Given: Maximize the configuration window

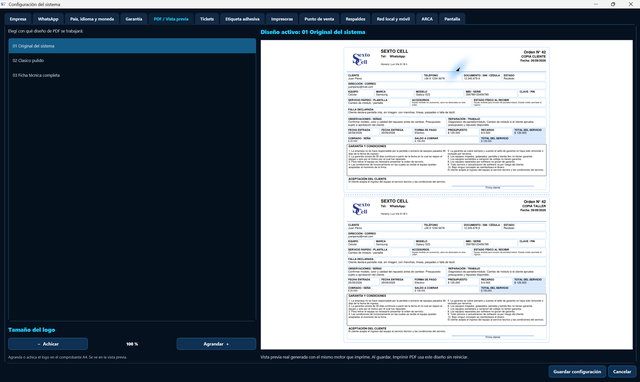Looking at the screenshot, I should [x=613, y=4].
